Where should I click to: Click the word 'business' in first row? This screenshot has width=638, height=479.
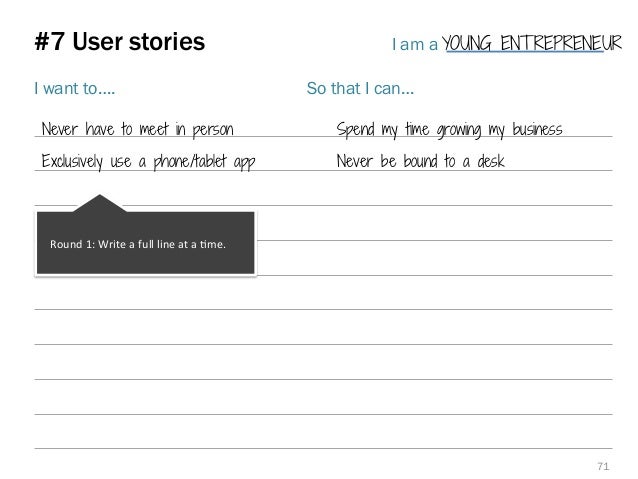pos(537,129)
